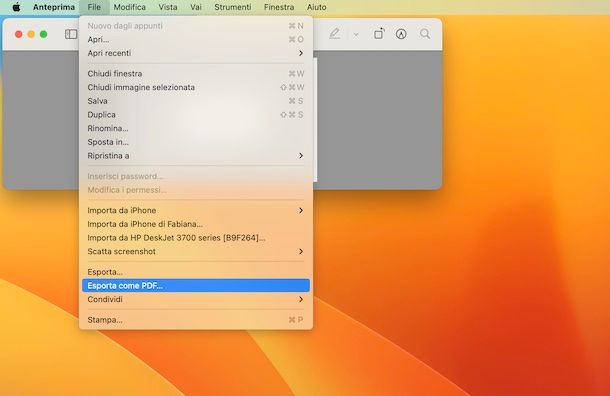Select the Markup pen tool
The image size is (610, 396).
click(335, 34)
